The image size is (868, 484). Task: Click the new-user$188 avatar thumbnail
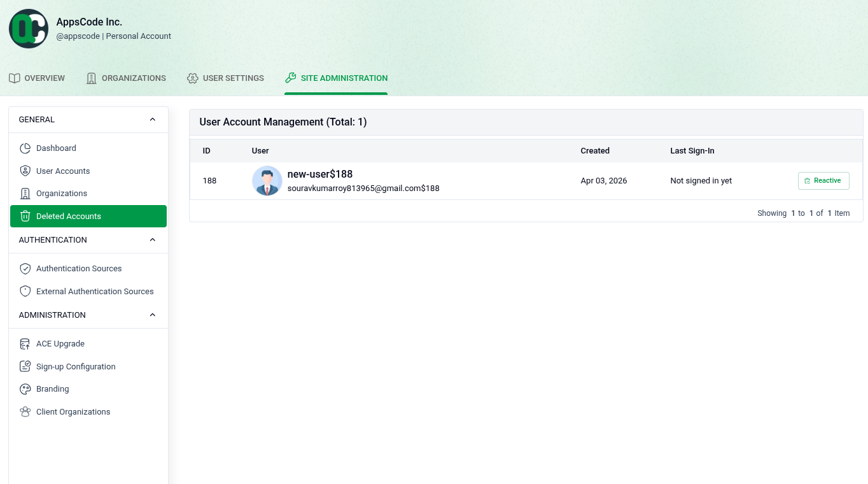pyautogui.click(x=267, y=180)
